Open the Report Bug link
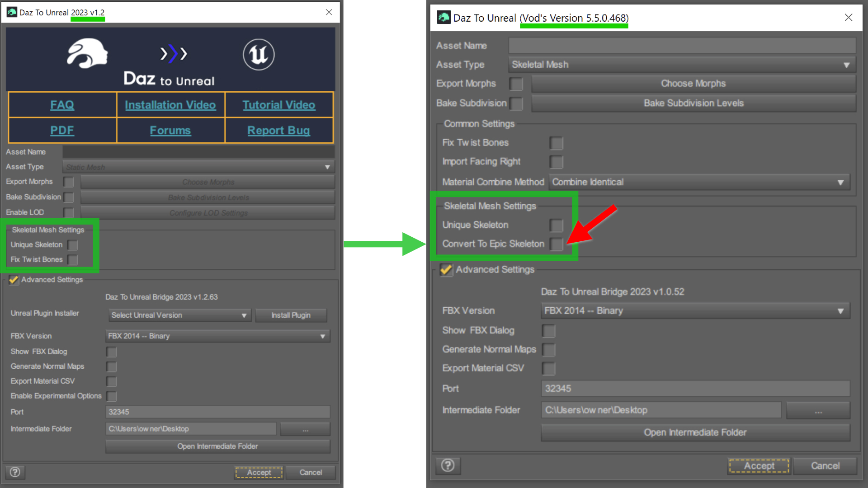The image size is (868, 488). point(279,130)
